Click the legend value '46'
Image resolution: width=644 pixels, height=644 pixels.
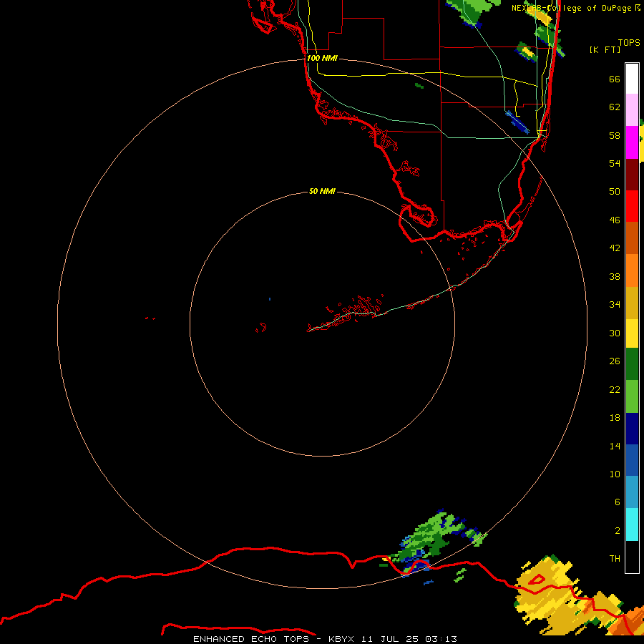615,220
